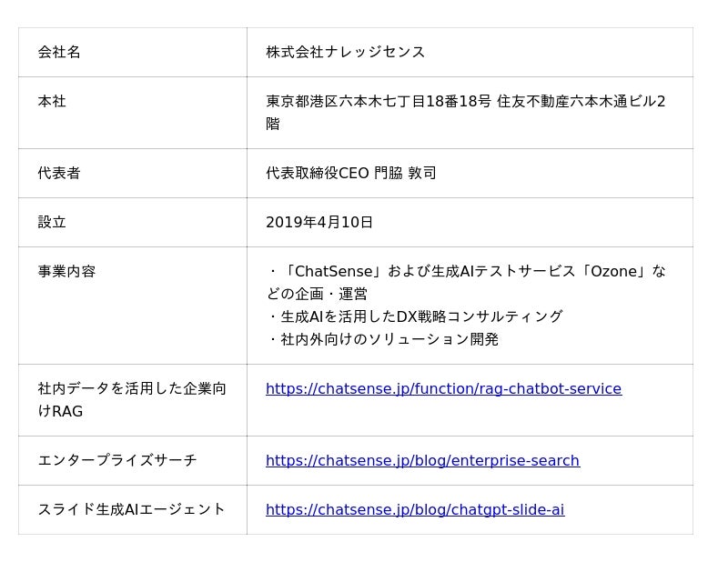Click the エンタープライズサーチ label cell

click(117, 461)
